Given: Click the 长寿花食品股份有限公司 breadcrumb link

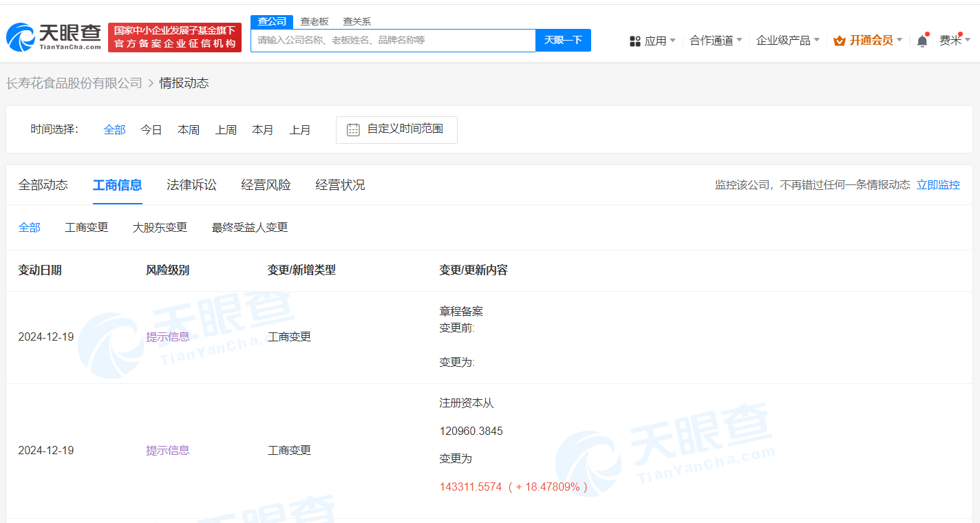Looking at the screenshot, I should [74, 83].
